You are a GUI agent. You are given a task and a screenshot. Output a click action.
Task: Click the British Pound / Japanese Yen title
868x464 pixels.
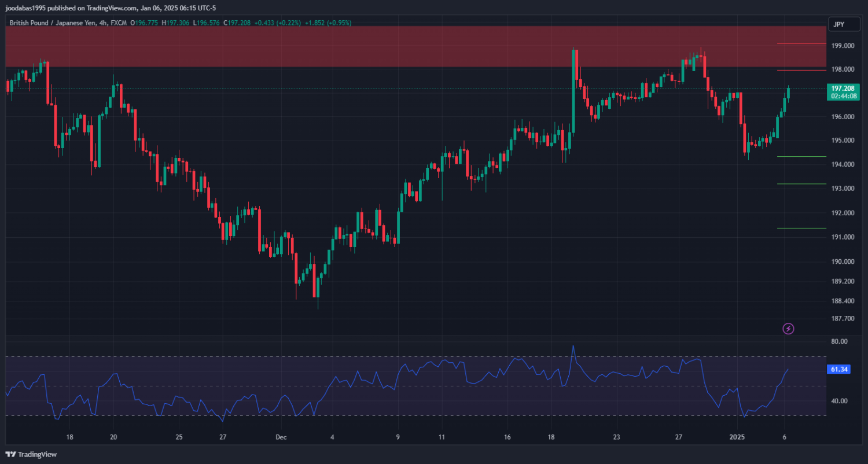pos(53,23)
